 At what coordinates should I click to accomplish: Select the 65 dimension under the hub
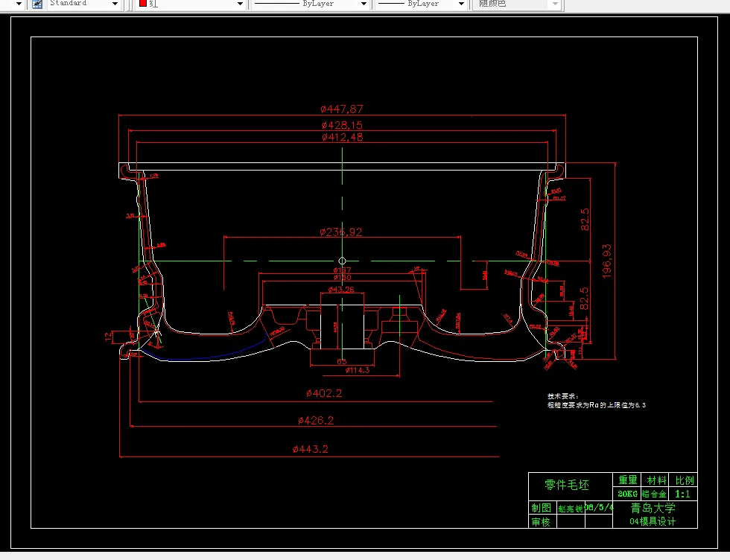point(342,361)
